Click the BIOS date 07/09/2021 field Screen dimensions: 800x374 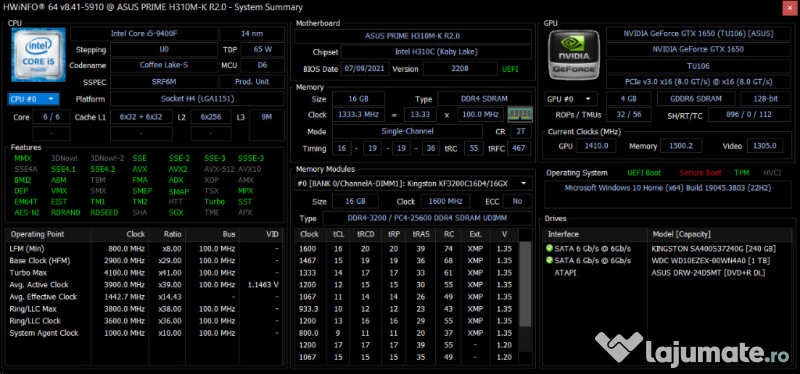(365, 68)
